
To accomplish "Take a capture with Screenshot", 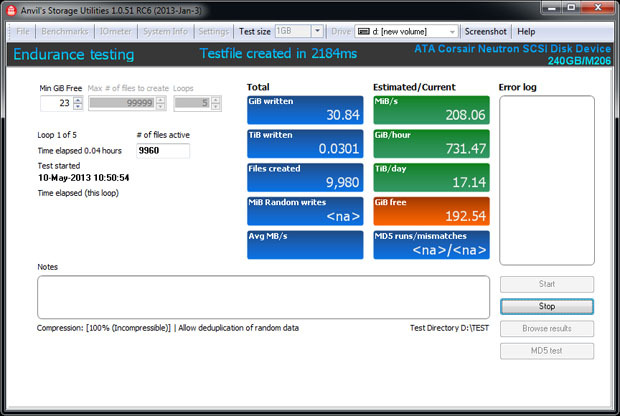I will [485, 31].
